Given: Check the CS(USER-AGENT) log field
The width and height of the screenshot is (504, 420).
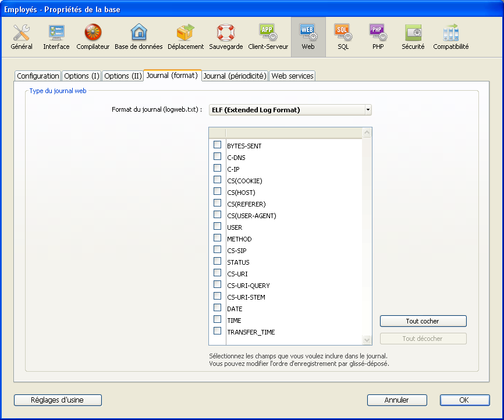Looking at the screenshot, I should point(217,215).
